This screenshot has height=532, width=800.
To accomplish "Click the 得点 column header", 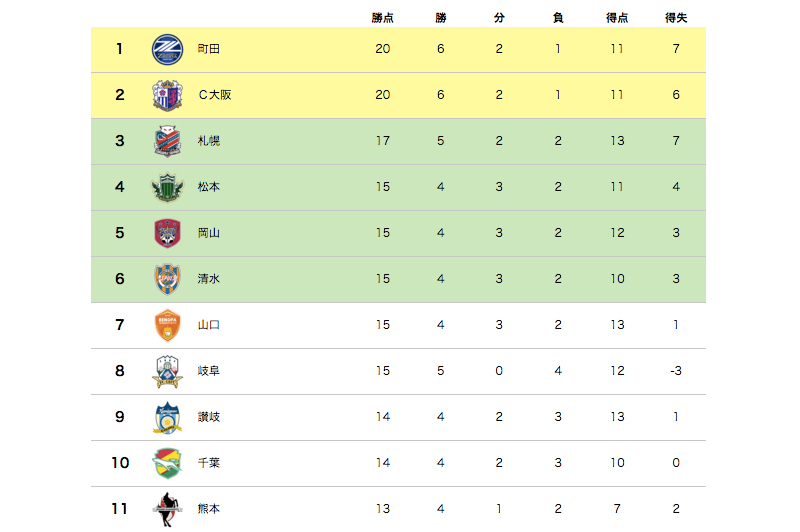I will point(617,18).
